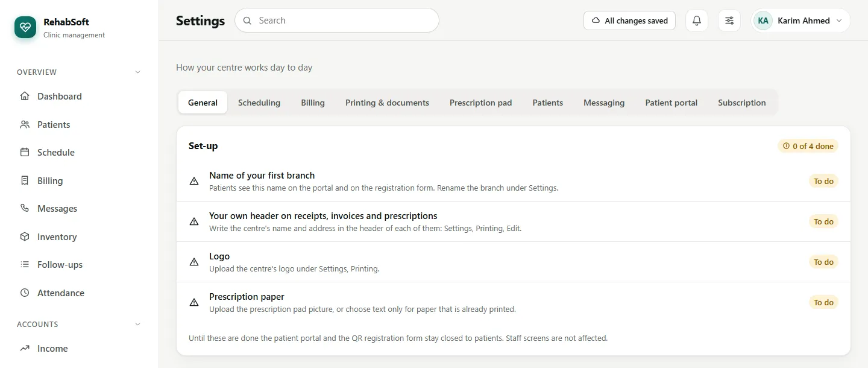Screen dimensions: 868x368
Task: Select the Prescription pad tab
Action: tap(480, 103)
